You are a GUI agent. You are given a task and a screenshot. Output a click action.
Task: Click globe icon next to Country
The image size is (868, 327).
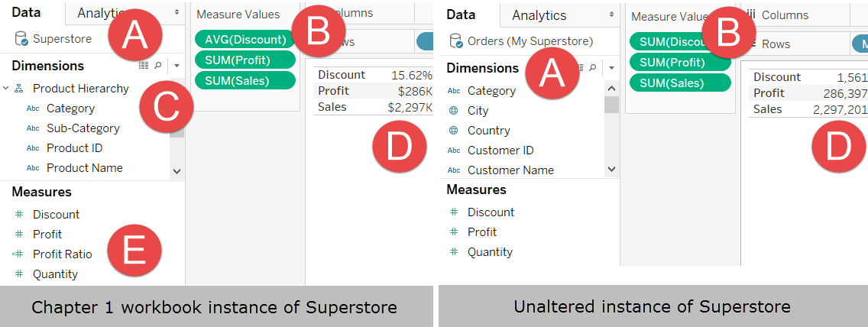(453, 131)
